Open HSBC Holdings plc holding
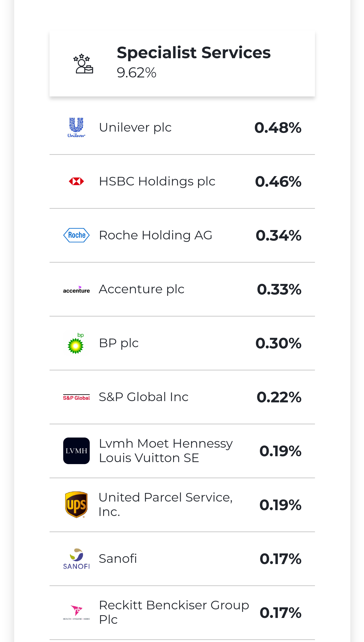This screenshot has height=642, width=364. pos(157,181)
